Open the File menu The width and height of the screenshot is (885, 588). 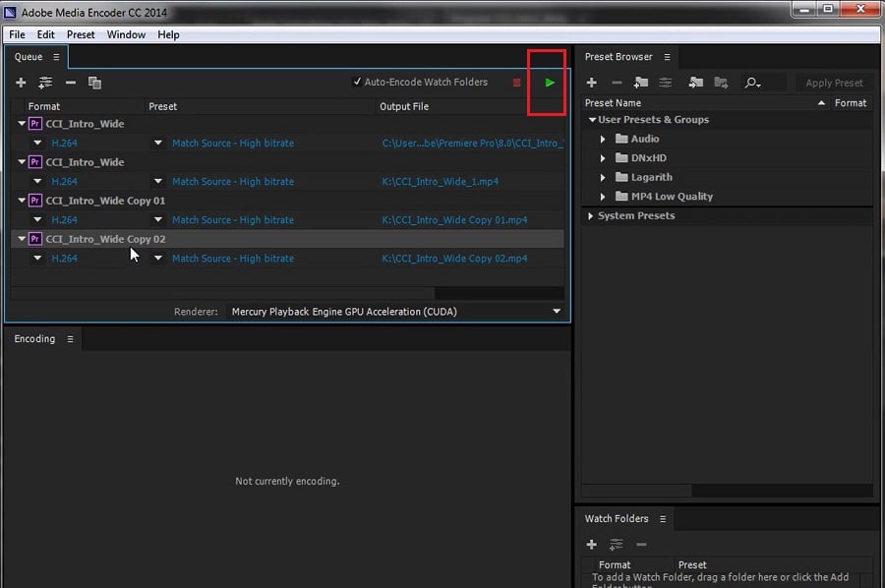[x=17, y=34]
